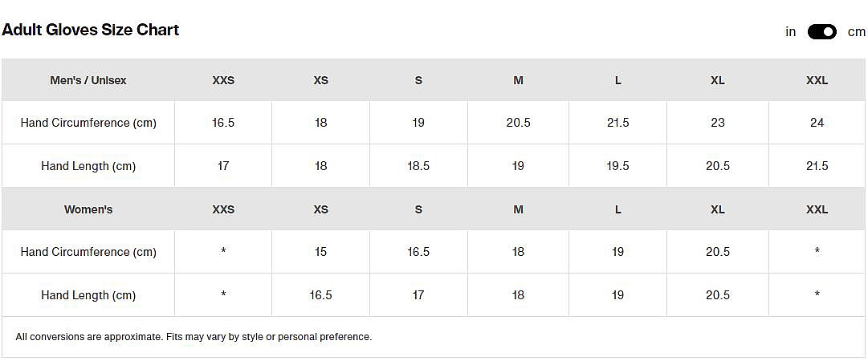Select the Women's section header cell
The image size is (868, 361).
(x=88, y=209)
